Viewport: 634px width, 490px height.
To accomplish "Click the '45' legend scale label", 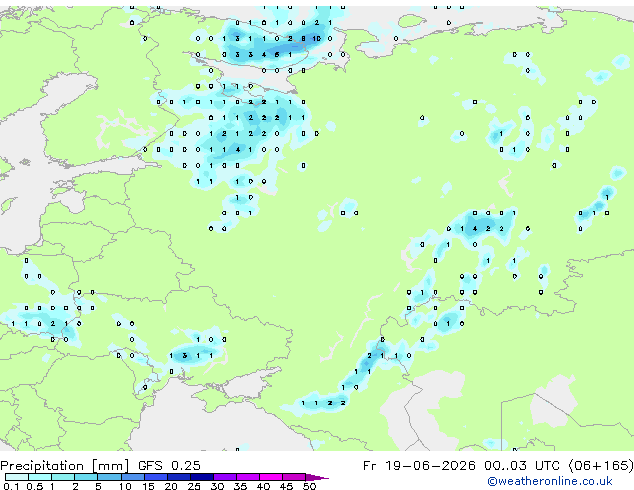I will coord(286,486).
